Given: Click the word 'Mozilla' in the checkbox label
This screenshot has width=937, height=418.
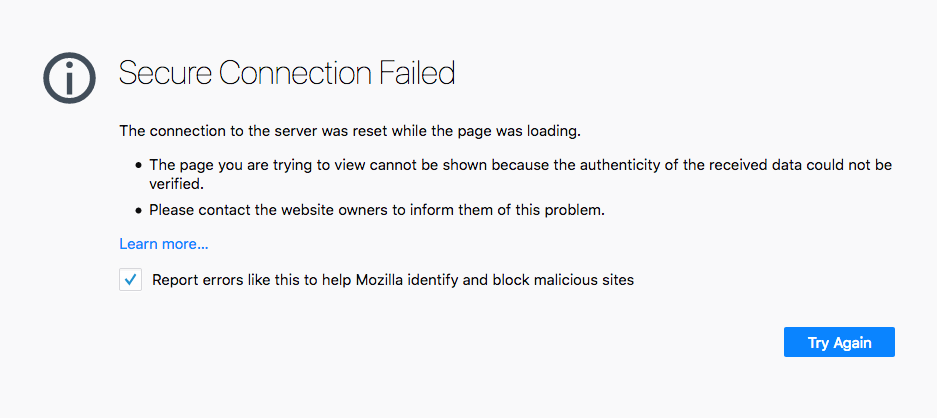Looking at the screenshot, I should coord(379,279).
